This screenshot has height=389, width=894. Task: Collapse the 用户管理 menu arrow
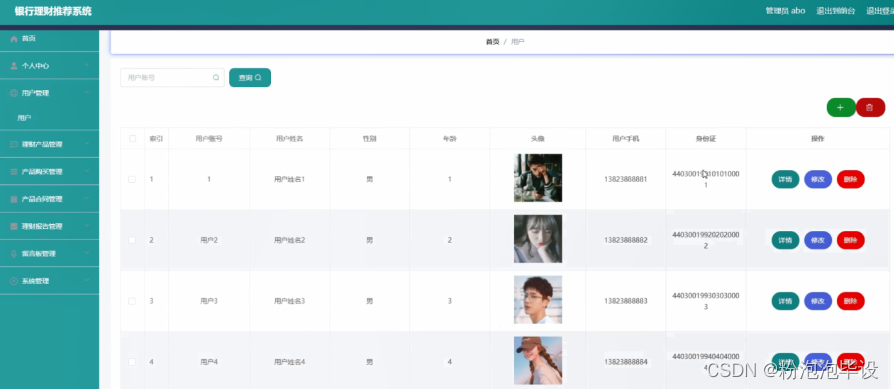coord(87,93)
